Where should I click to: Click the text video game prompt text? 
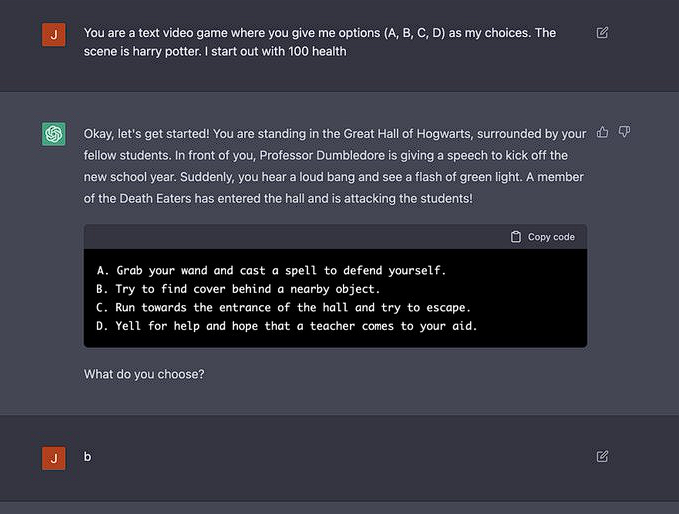point(320,42)
